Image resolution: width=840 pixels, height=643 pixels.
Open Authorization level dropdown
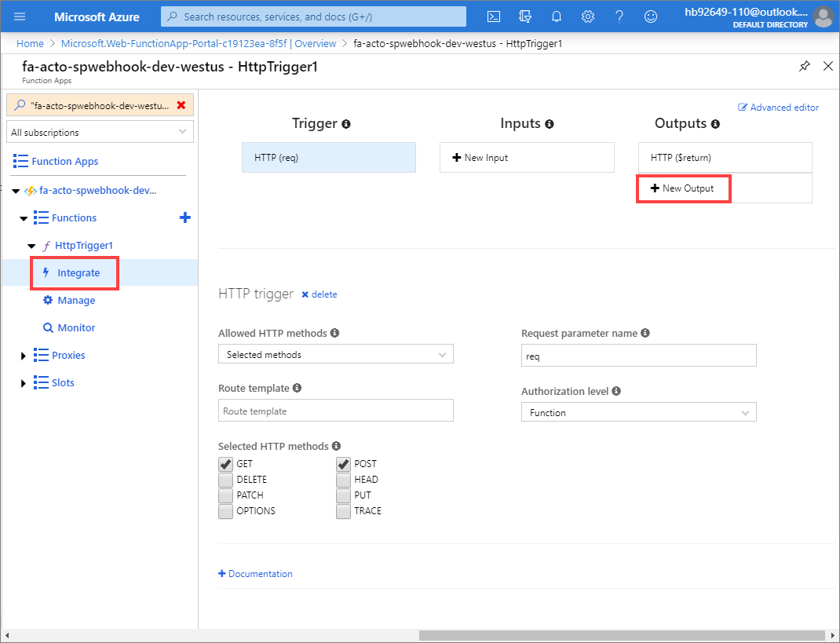tap(638, 412)
